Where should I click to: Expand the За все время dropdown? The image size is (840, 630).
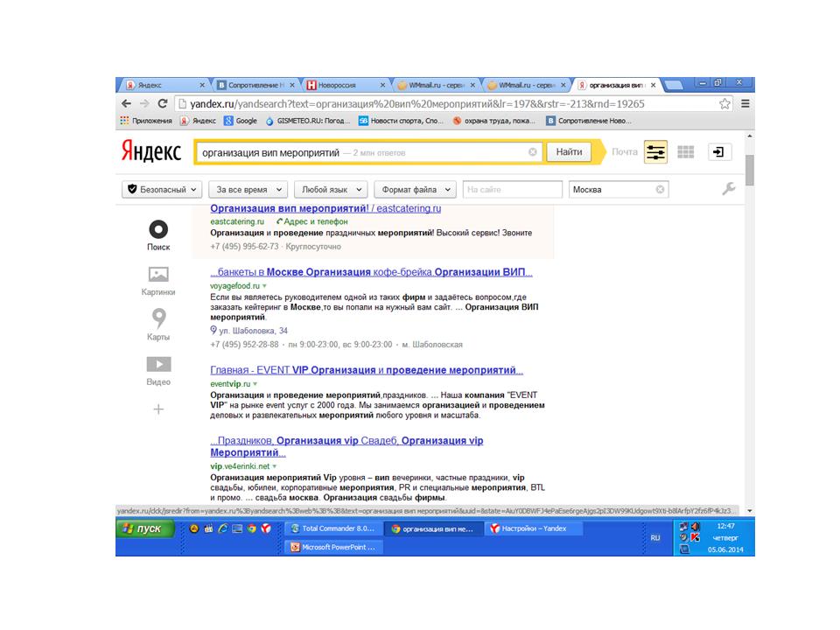coord(248,189)
